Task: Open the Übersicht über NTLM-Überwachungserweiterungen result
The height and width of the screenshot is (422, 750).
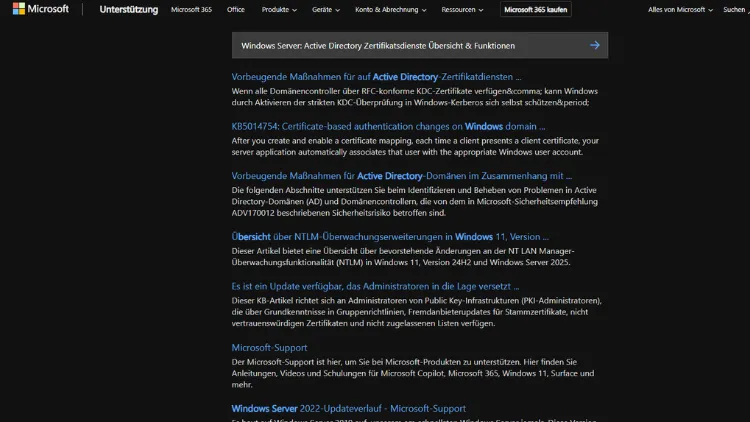Action: [390, 236]
